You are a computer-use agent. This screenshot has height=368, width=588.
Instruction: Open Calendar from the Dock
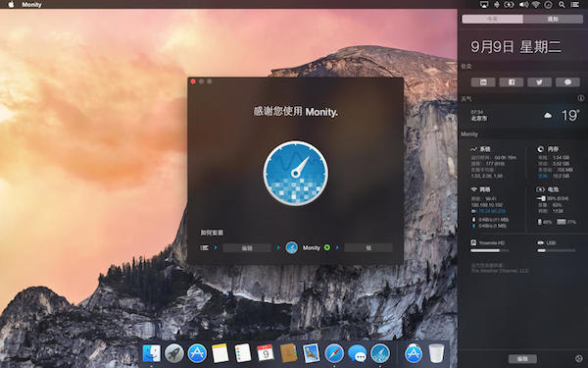coord(266,353)
